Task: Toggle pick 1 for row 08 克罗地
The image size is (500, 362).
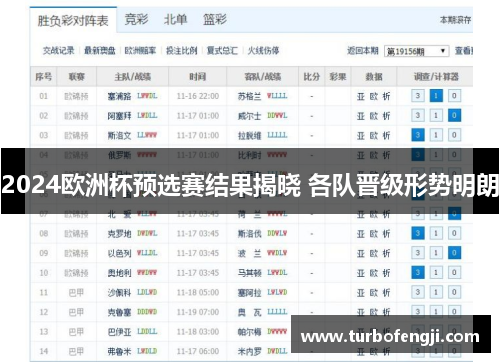Action: pyautogui.click(x=436, y=233)
